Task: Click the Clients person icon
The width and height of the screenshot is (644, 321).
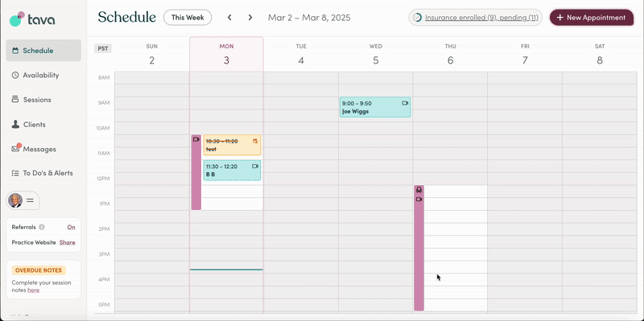Action: 15,125
